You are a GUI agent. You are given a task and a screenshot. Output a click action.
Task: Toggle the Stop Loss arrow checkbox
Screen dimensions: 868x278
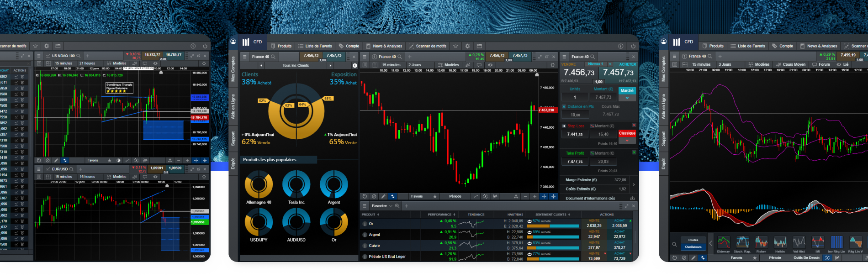(x=564, y=126)
